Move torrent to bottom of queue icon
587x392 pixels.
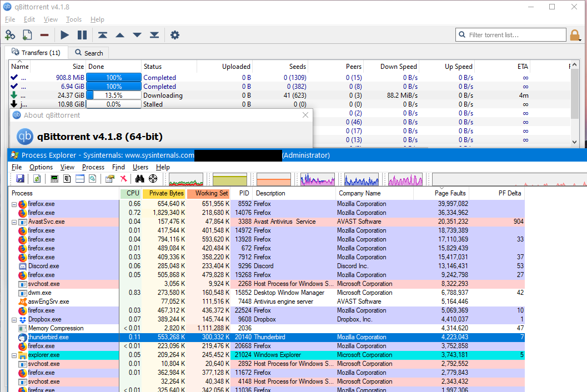click(x=154, y=35)
